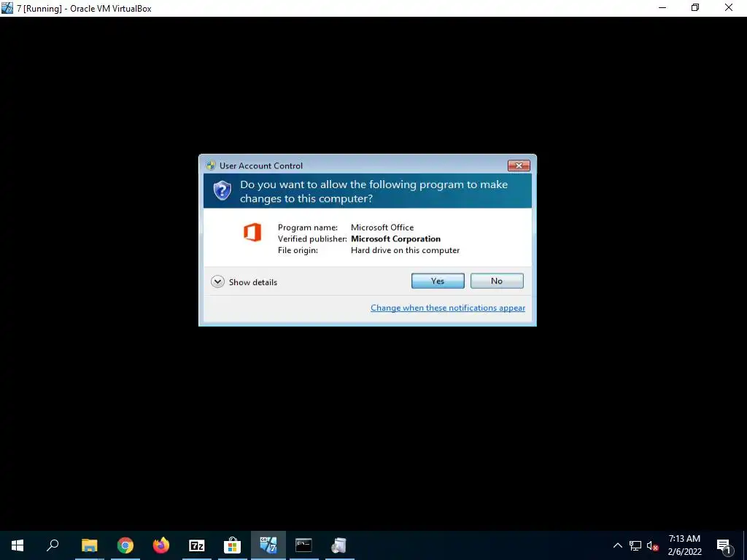Open taskbar search magnifier
Image resolution: width=747 pixels, height=560 pixels.
[x=53, y=545]
